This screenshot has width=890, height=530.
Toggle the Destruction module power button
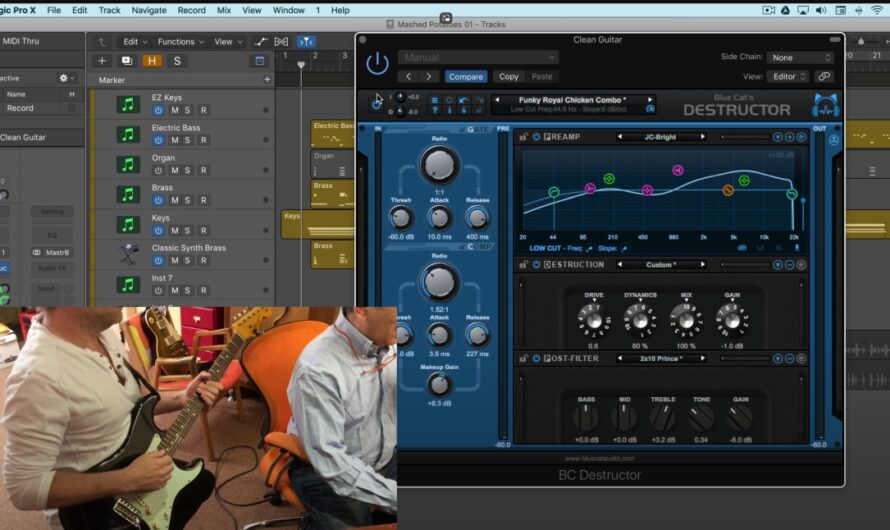(x=536, y=264)
